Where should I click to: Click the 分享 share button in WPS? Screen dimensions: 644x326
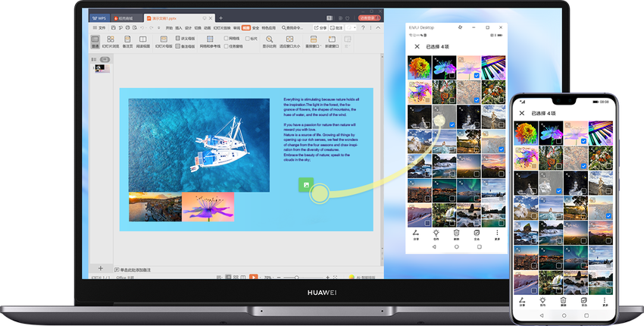pos(320,27)
